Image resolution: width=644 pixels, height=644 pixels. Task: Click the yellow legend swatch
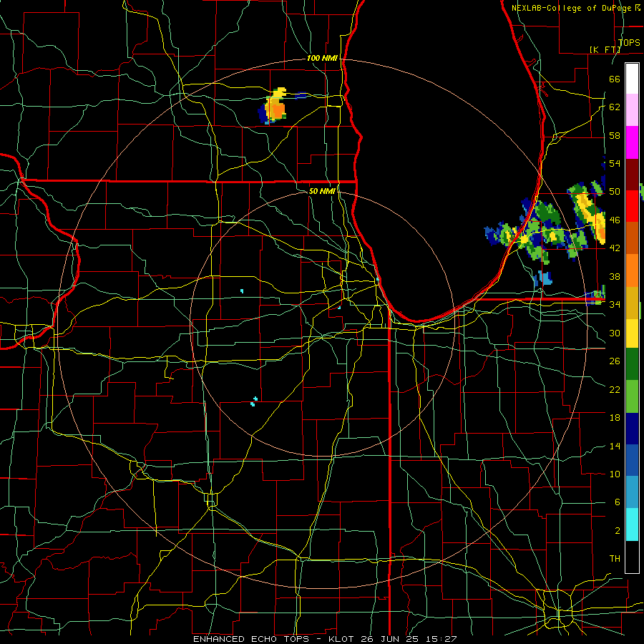click(632, 333)
